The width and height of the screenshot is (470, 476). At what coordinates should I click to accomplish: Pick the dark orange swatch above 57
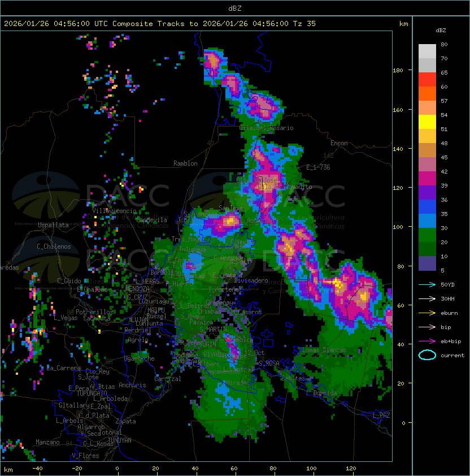427,93
